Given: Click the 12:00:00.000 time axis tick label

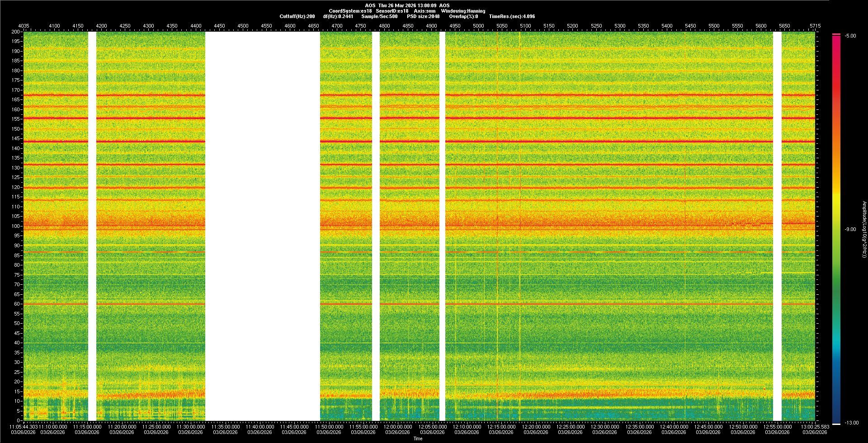Looking at the screenshot, I should [x=398, y=427].
